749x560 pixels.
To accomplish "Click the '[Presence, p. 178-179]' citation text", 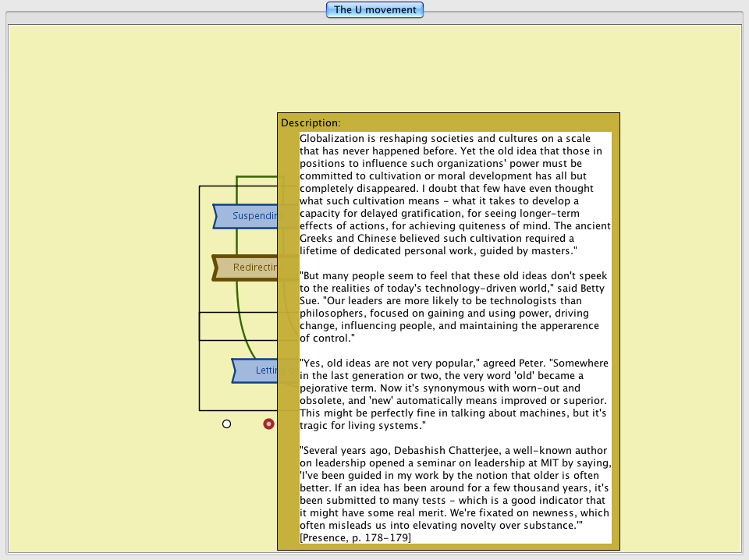I will coord(355,538).
